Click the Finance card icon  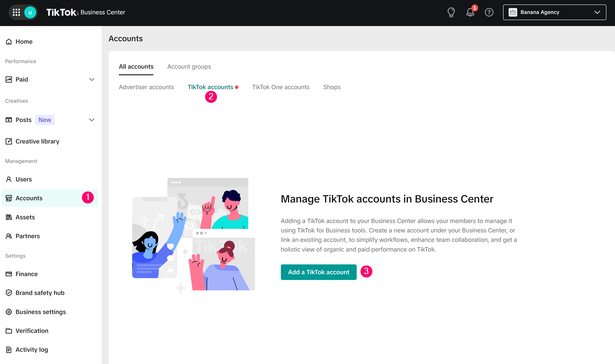(x=9, y=274)
